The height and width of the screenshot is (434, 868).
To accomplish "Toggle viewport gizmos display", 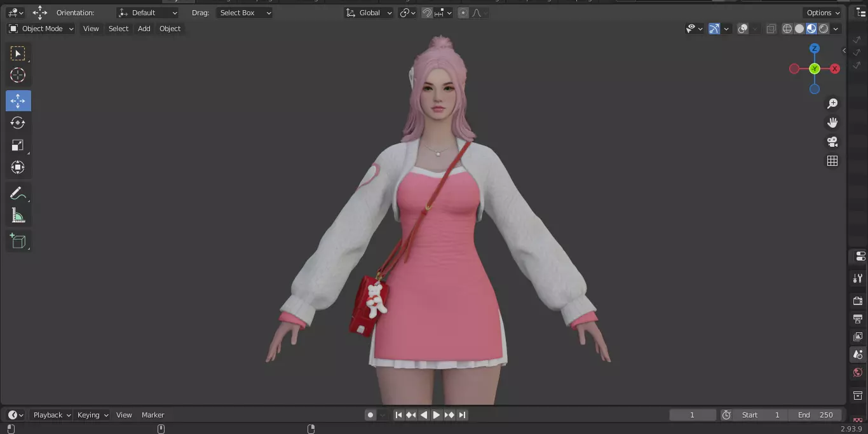I will pos(714,29).
